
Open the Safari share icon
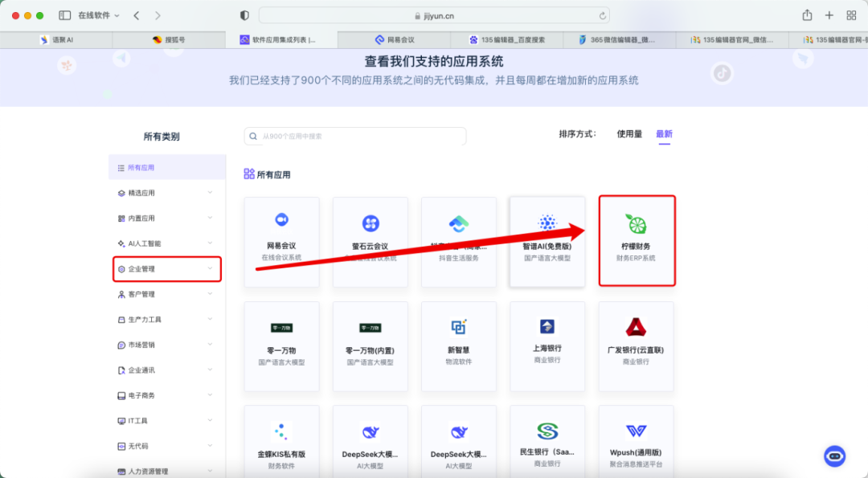pos(807,15)
